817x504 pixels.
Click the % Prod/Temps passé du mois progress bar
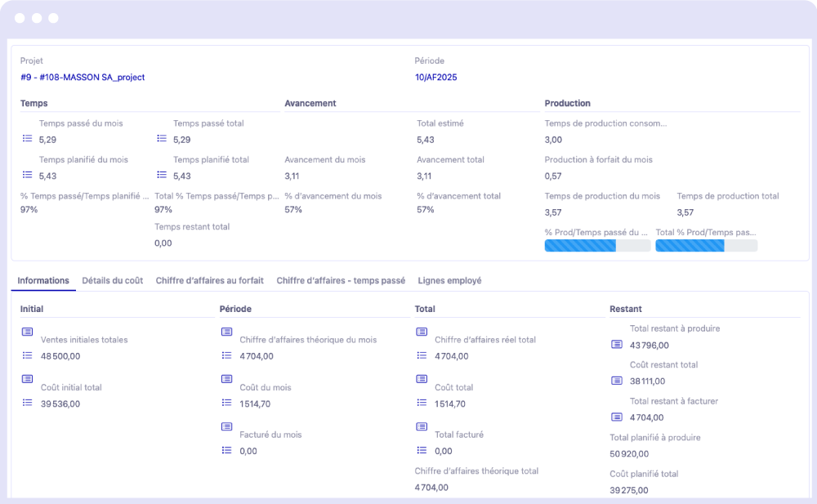click(x=596, y=246)
